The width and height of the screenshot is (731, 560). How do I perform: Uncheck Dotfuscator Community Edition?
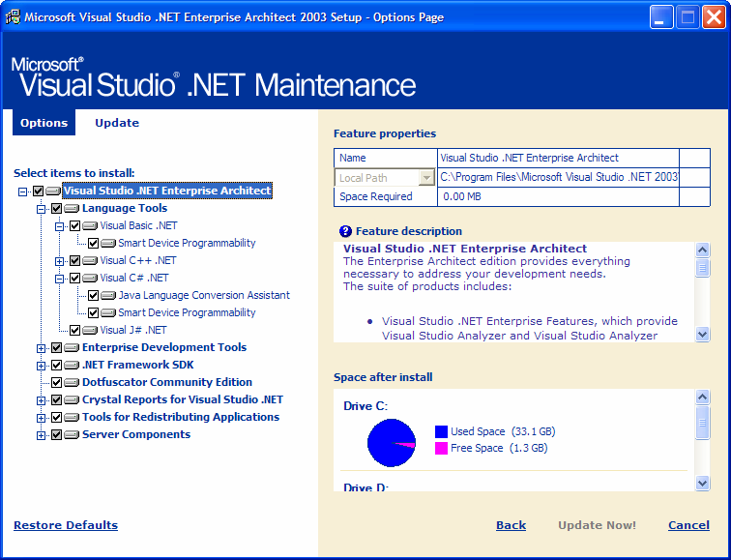pos(56,382)
